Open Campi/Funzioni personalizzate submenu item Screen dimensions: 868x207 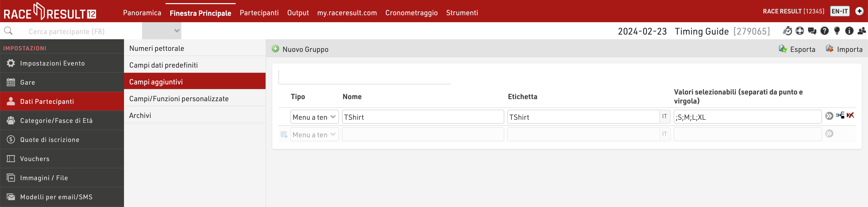click(x=179, y=99)
